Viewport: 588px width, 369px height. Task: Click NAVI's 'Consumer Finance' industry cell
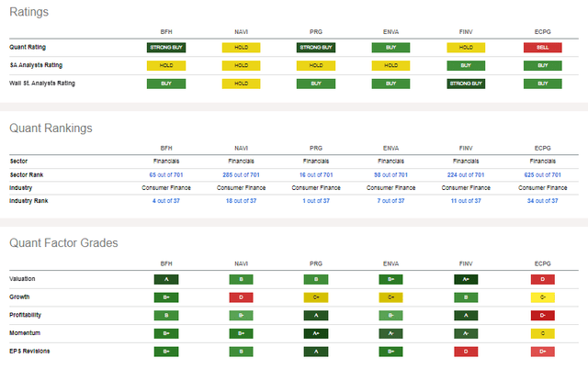[x=241, y=187]
